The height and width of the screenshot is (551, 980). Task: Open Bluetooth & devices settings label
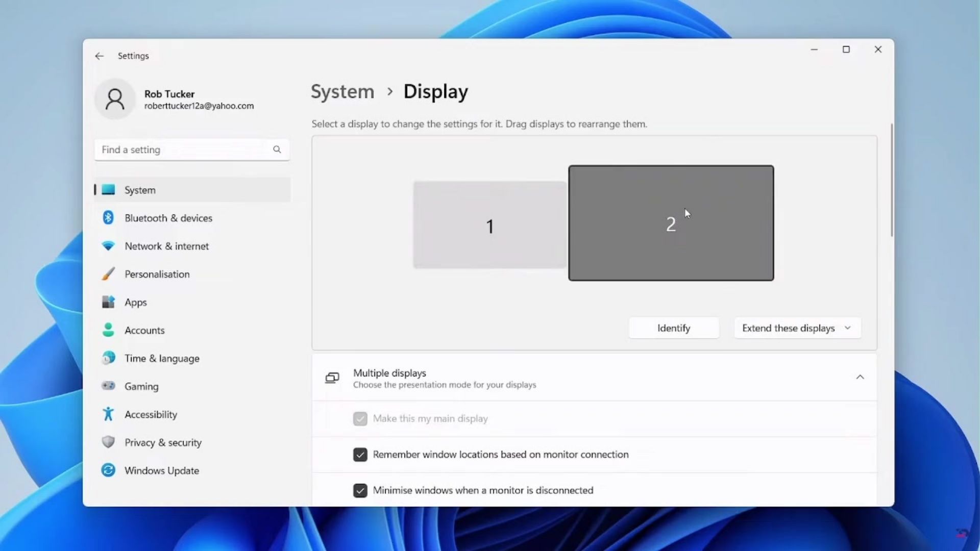pos(168,218)
